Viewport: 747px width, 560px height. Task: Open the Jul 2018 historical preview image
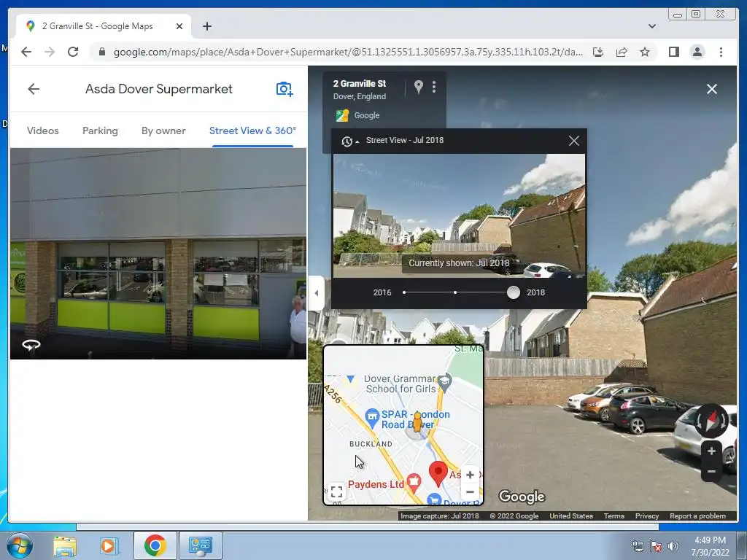459,215
